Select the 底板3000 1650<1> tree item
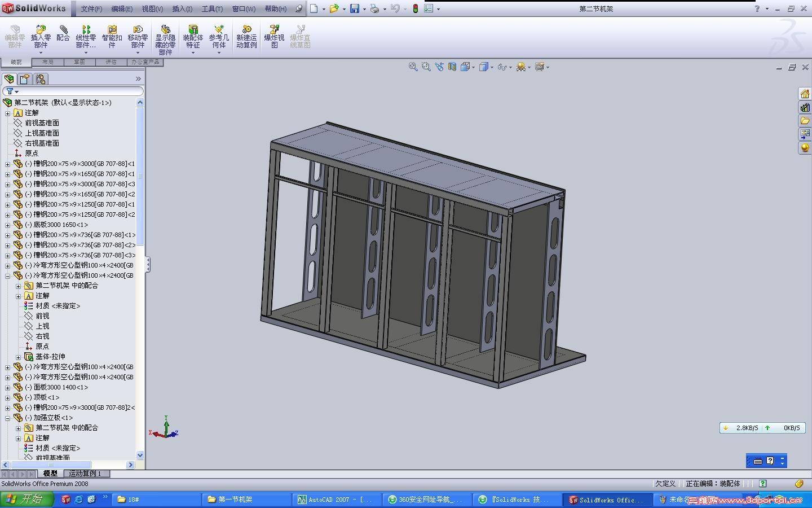The width and height of the screenshot is (812, 508). 56,225
